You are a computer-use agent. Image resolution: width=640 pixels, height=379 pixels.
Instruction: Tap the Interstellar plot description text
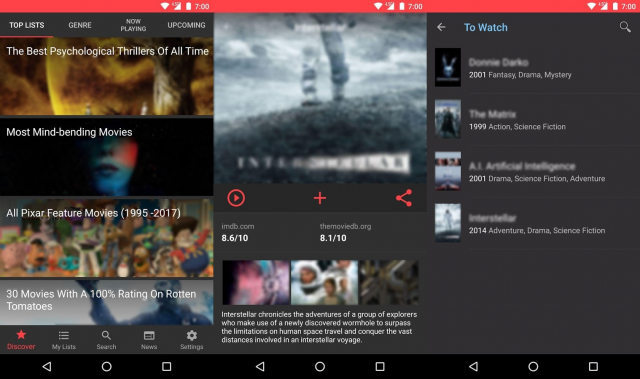click(x=319, y=327)
